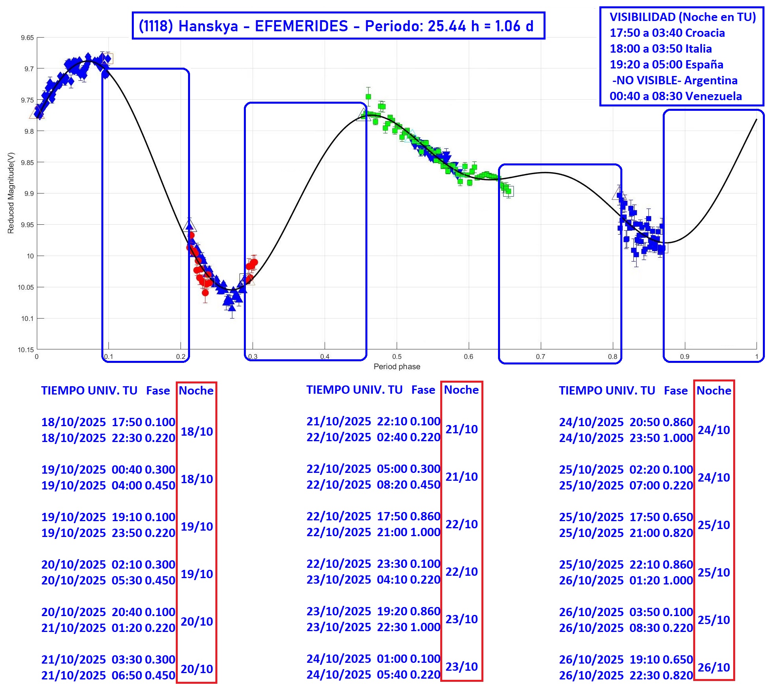This screenshot has height=700, width=770.
Task: Click the 26/10 night label
Action: [x=714, y=667]
